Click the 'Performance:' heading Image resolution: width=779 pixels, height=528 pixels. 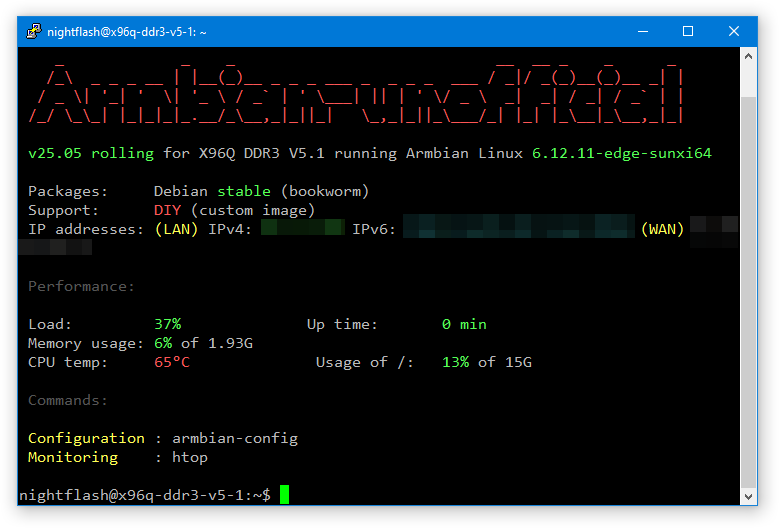click(x=81, y=287)
